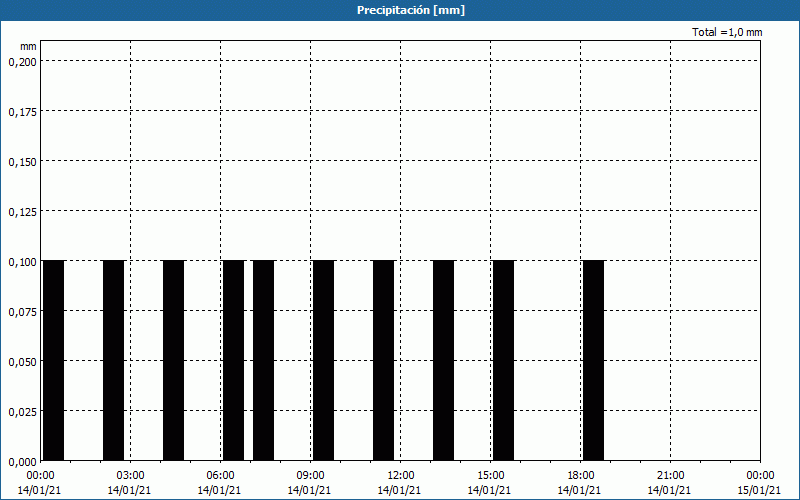This screenshot has height=500, width=800.
Task: Click the Precipitación [mm] title bar
Action: [400, 10]
